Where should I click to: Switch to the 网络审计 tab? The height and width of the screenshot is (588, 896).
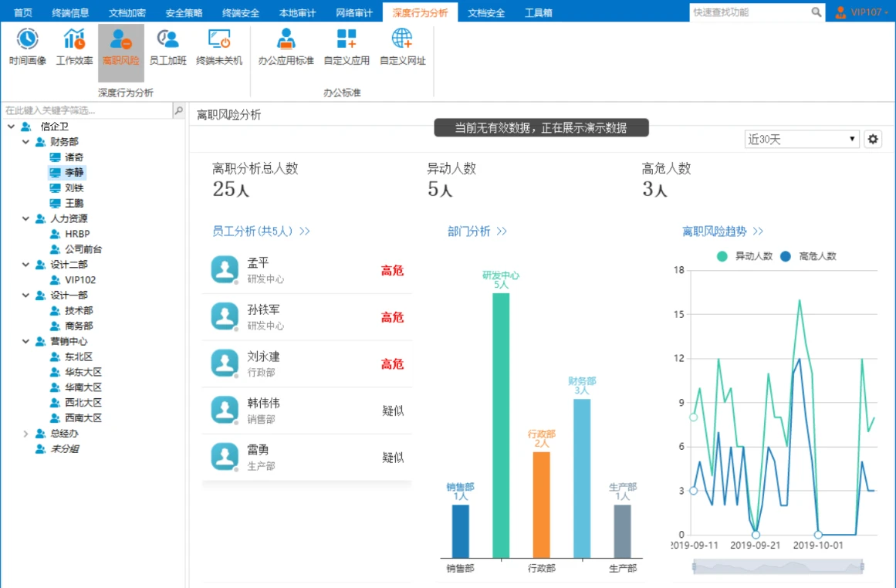coord(354,12)
